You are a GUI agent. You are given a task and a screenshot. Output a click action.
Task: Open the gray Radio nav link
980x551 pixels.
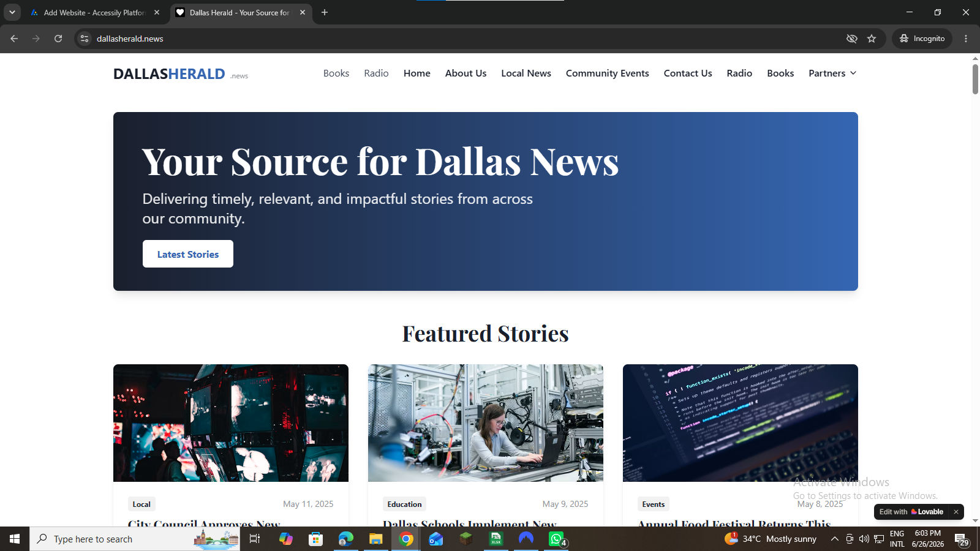point(376,73)
